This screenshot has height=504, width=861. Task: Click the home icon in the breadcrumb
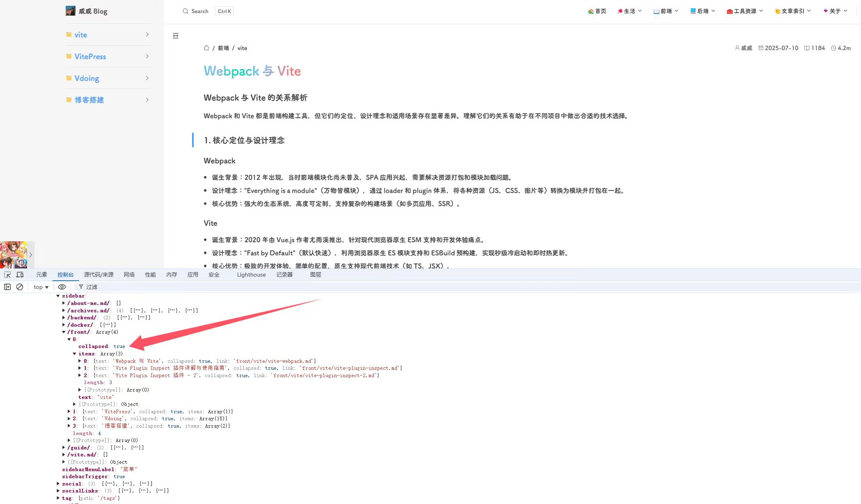[x=206, y=48]
